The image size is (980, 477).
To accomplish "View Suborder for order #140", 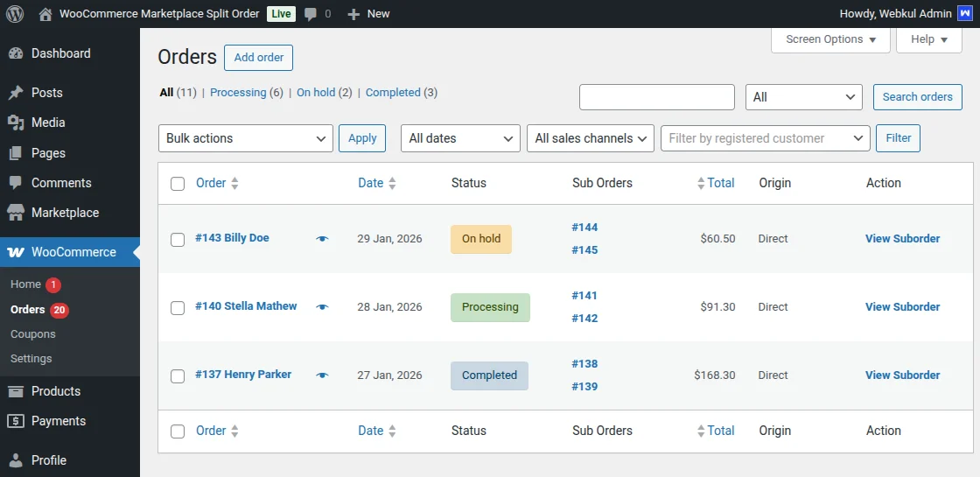I will [902, 307].
